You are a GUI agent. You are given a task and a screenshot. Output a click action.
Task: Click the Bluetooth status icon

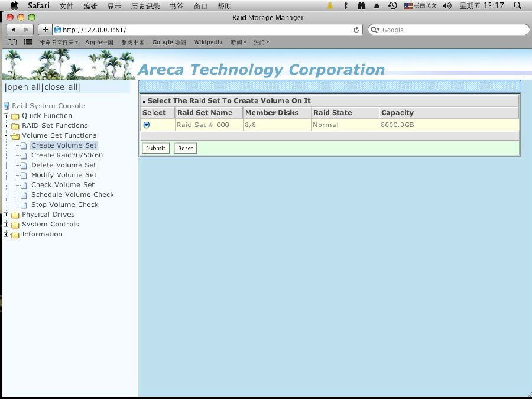pyautogui.click(x=346, y=5)
